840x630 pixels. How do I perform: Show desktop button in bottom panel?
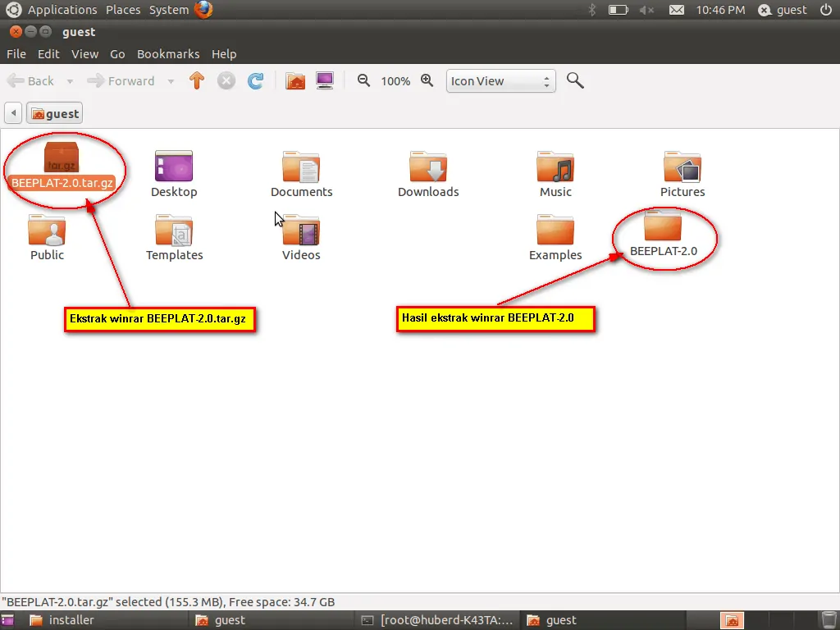click(7, 620)
